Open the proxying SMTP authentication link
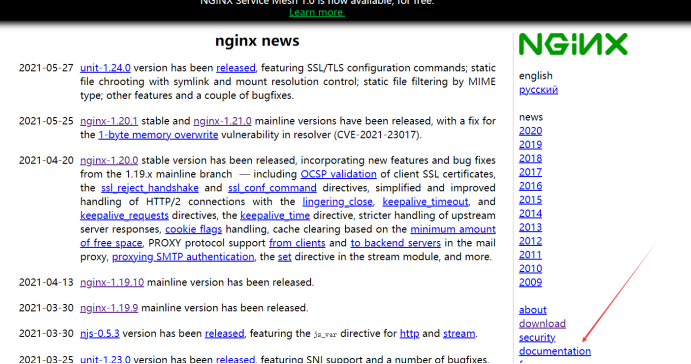 tap(183, 257)
